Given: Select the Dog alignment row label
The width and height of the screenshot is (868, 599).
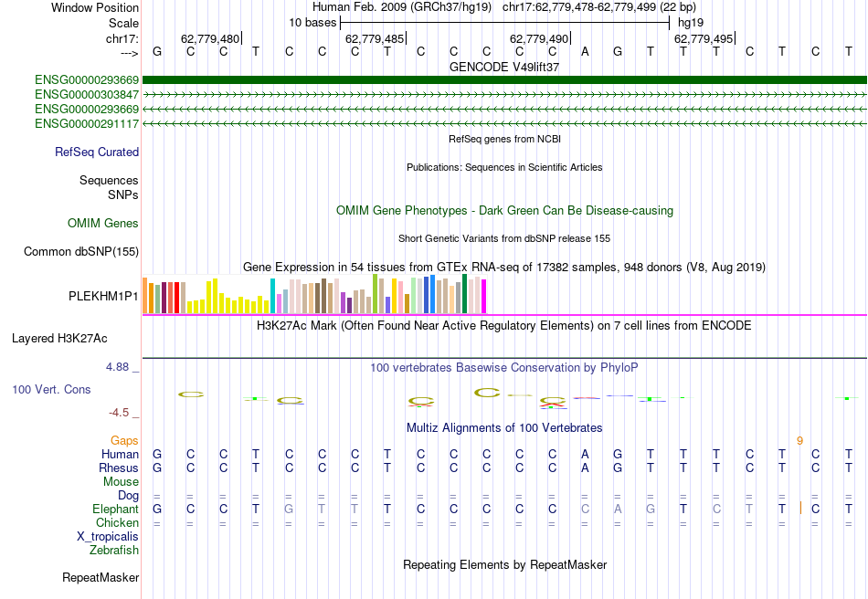Looking at the screenshot, I should (128, 496).
